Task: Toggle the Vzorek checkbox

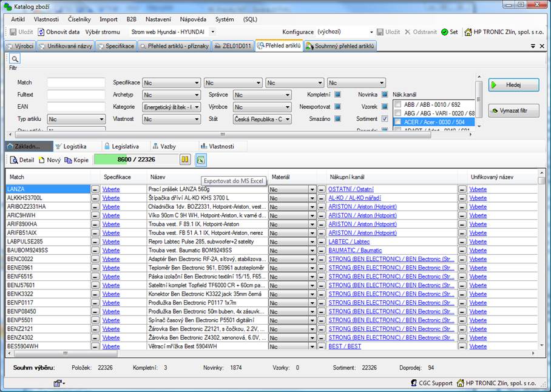Action: [385, 106]
